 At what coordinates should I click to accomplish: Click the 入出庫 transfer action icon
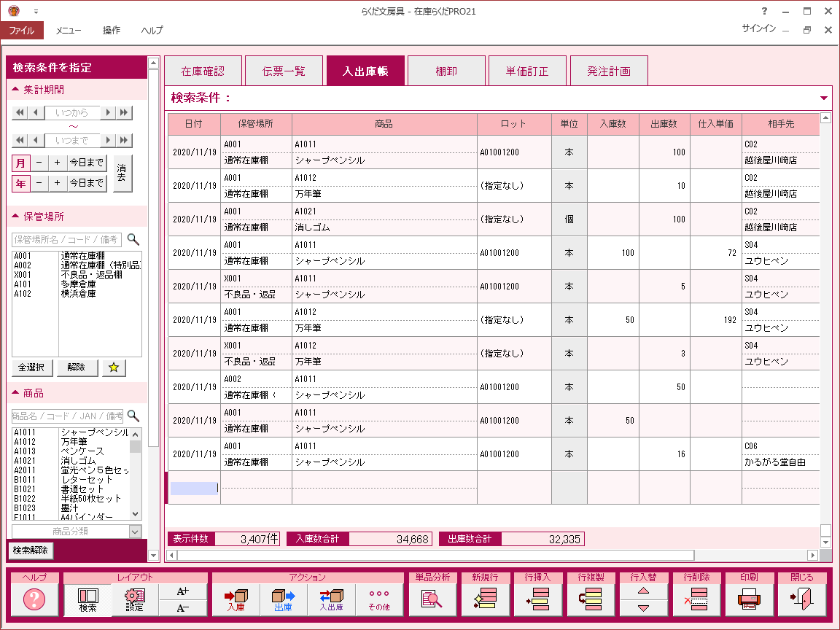pyautogui.click(x=331, y=600)
